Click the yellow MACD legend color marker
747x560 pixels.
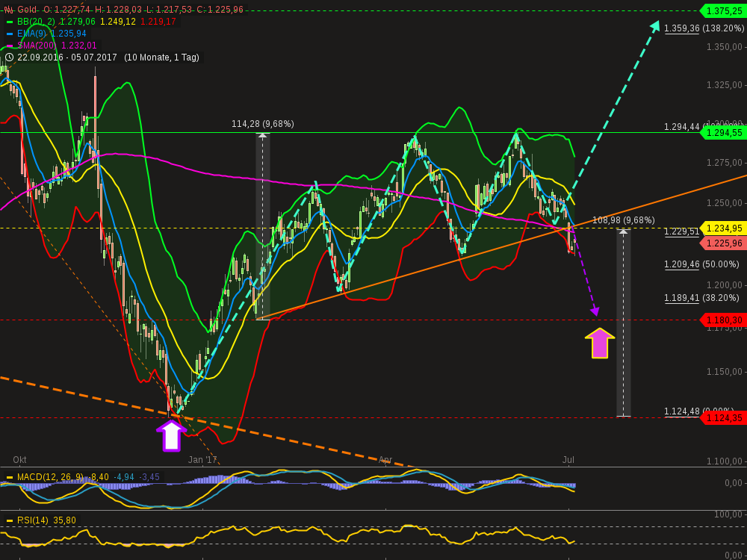point(9,476)
